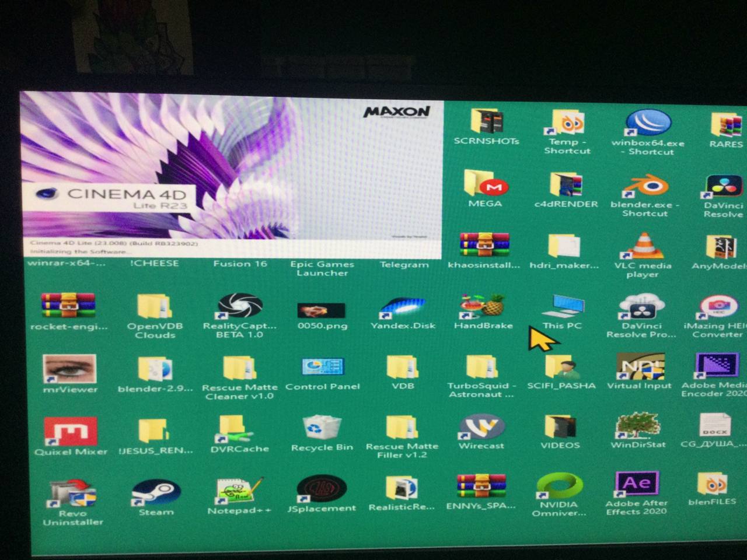Select the 0050.png image file

[x=322, y=309]
